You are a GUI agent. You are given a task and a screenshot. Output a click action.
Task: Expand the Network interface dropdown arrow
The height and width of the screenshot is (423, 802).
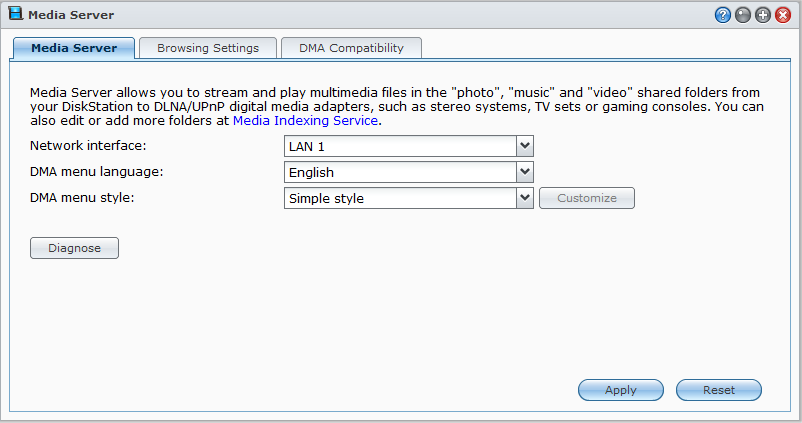point(525,146)
